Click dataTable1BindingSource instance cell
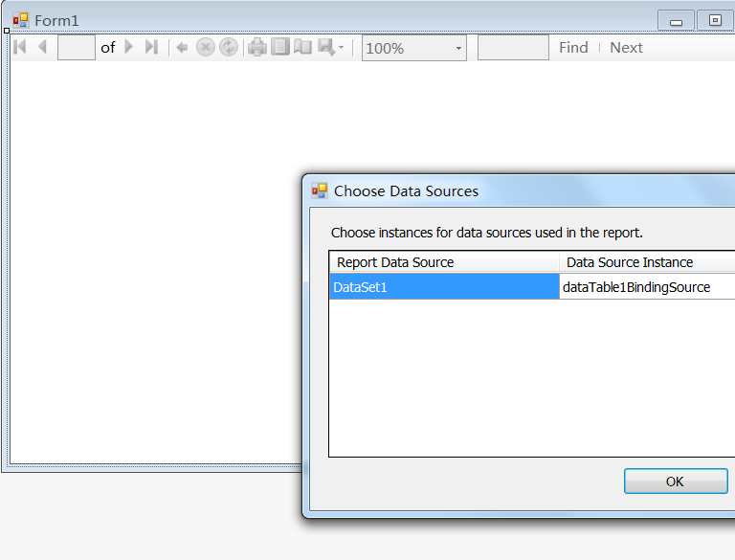735x560 pixels. point(647,286)
